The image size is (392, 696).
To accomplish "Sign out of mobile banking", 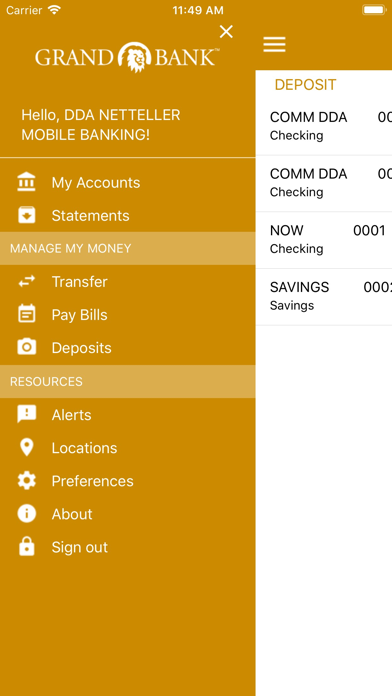I will click(x=79, y=547).
